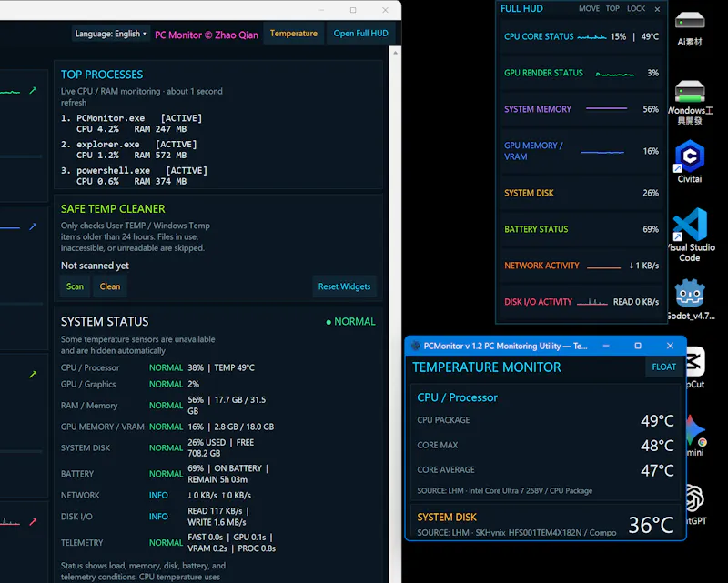
Task: Click blue expand arrow on left widget
Action: point(33,226)
